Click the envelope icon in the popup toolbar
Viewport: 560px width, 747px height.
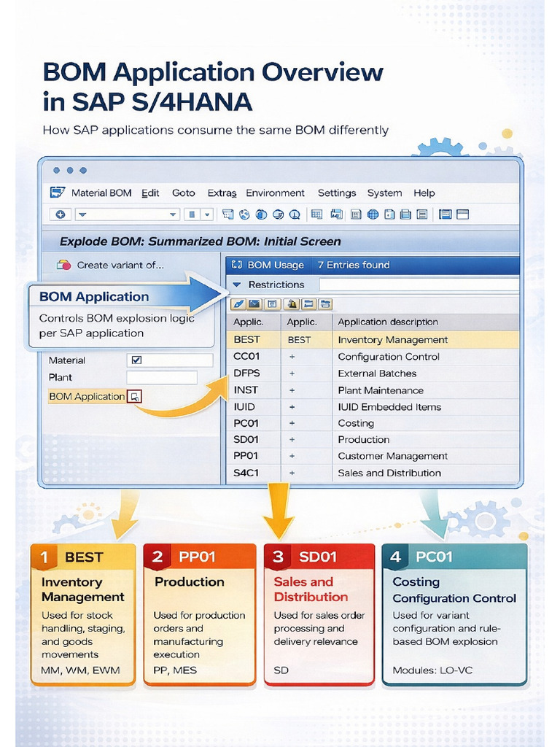[x=254, y=304]
